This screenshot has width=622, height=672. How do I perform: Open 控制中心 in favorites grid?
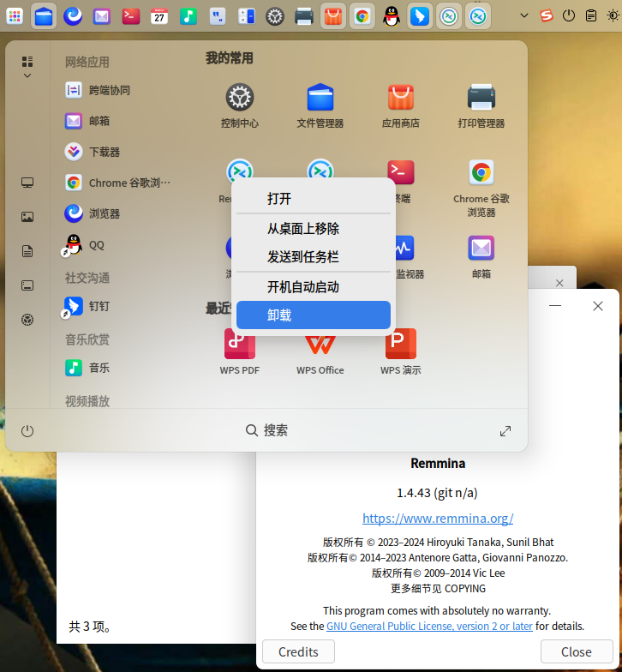coord(240,105)
